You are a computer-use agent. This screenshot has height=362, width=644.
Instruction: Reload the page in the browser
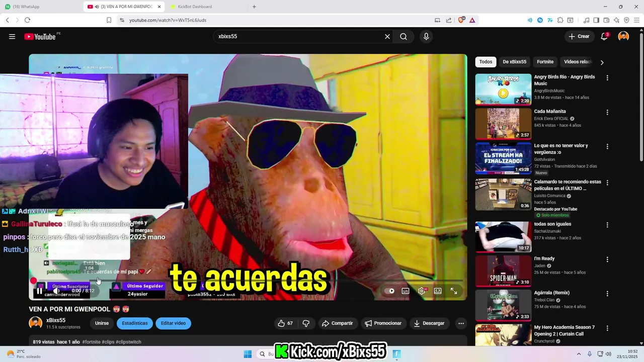pyautogui.click(x=27, y=20)
